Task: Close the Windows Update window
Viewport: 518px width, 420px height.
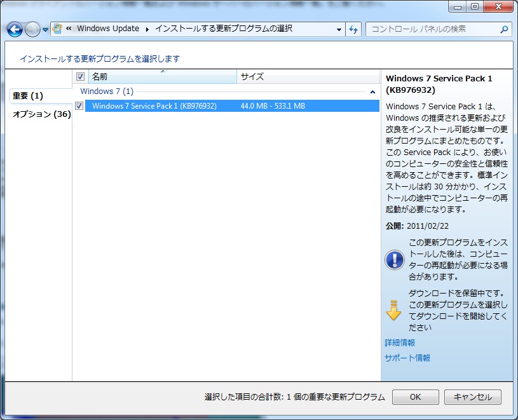Action: coord(498,6)
